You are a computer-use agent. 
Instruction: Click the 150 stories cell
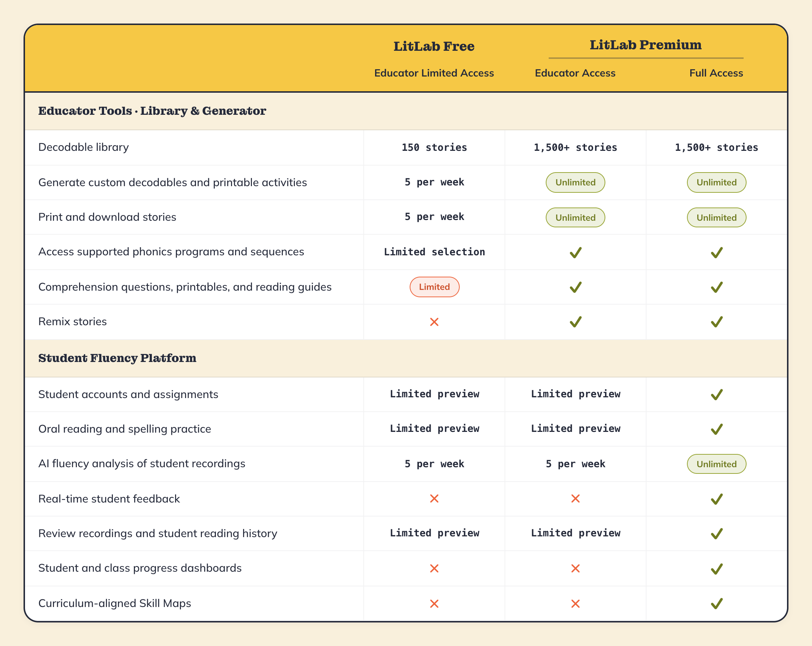434,148
